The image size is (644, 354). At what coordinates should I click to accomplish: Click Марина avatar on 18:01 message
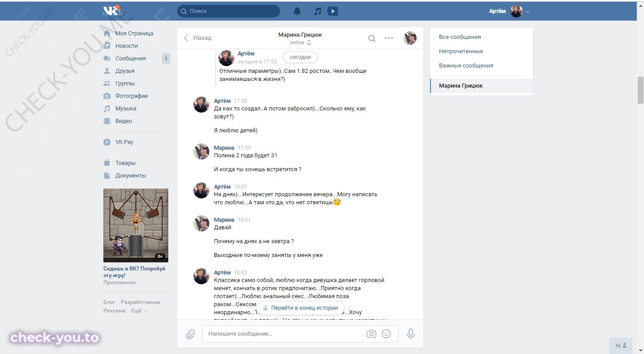coord(201,223)
